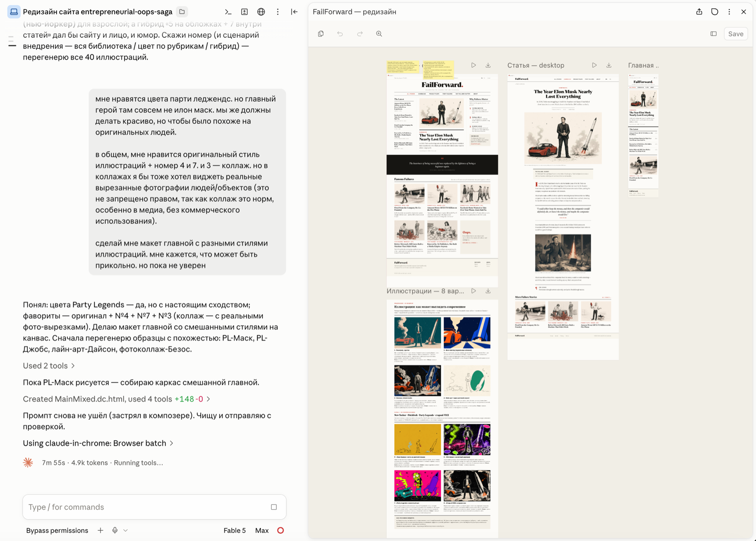
Task: Download the first homepage artboard
Action: (488, 65)
